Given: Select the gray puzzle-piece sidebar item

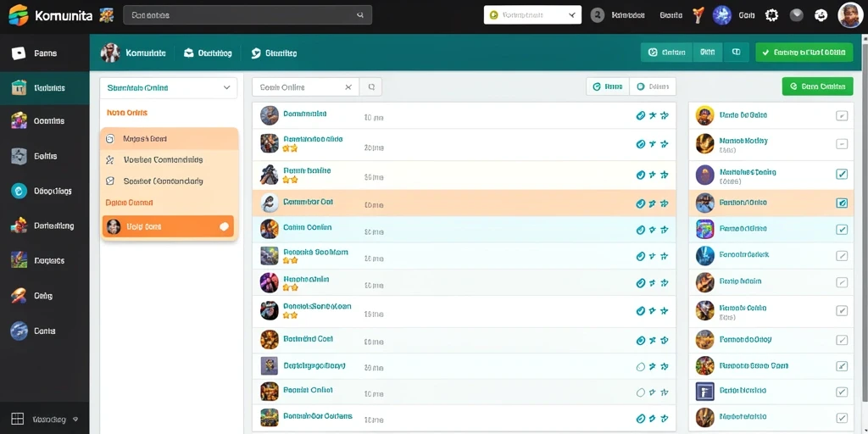Looking at the screenshot, I should pos(45,156).
